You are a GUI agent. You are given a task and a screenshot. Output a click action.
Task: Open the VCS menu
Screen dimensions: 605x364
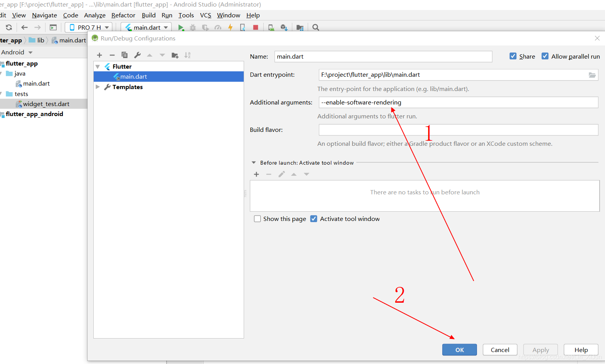(x=206, y=15)
